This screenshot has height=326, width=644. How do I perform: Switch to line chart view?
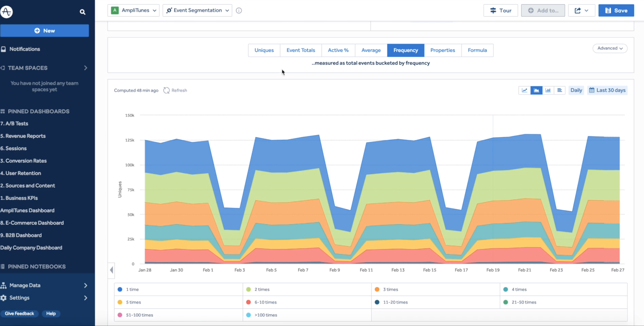(525, 90)
